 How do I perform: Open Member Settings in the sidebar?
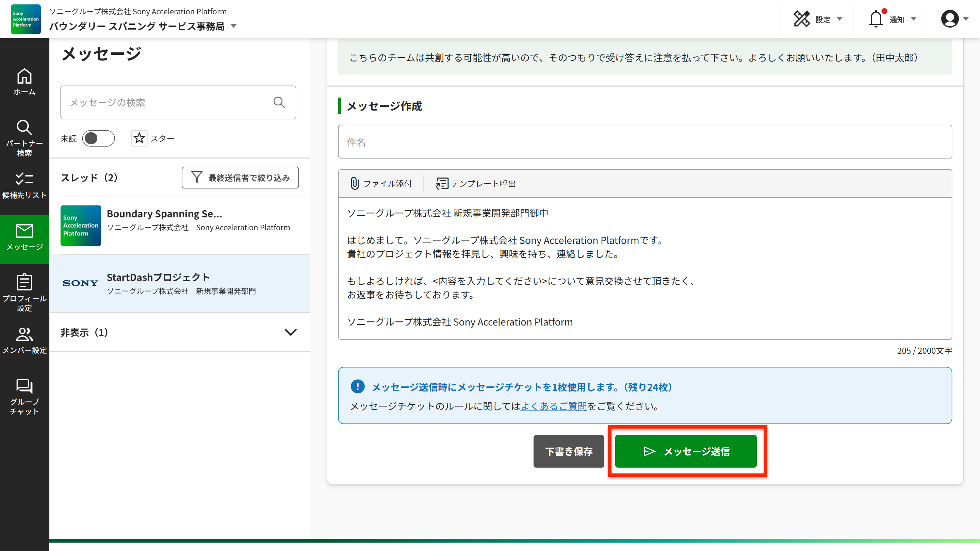24,340
